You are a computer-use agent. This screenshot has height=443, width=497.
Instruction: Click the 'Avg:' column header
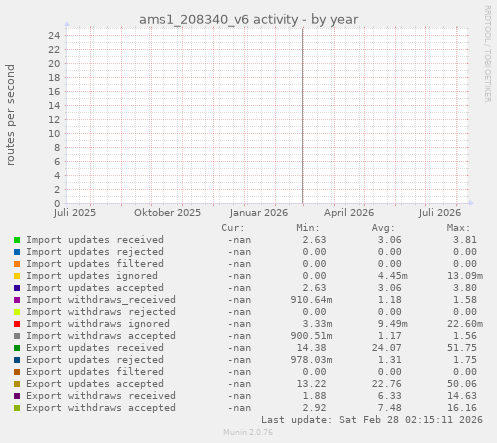[383, 228]
